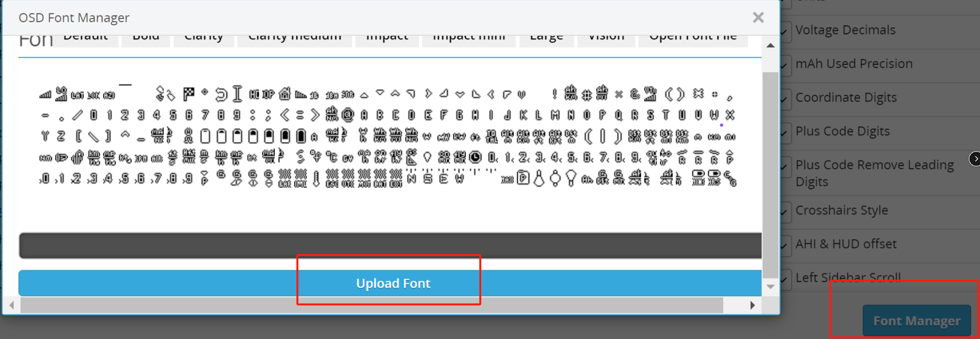Click the Left Sidebar Scroll label
This screenshot has width=980, height=339.
848,277
